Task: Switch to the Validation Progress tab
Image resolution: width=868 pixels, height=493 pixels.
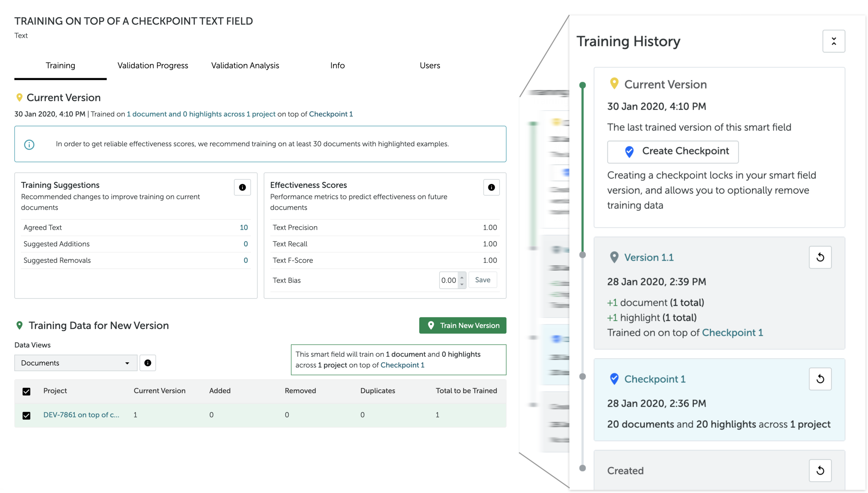Action: tap(153, 66)
